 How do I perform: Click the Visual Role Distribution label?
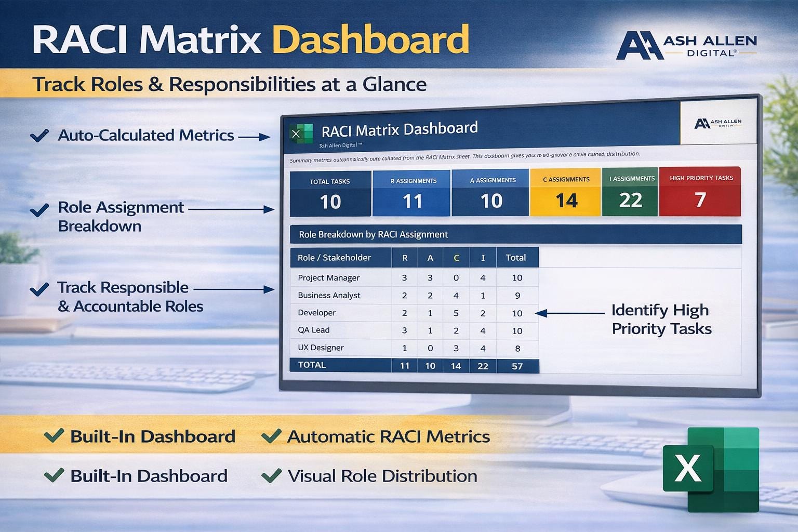[x=382, y=476]
